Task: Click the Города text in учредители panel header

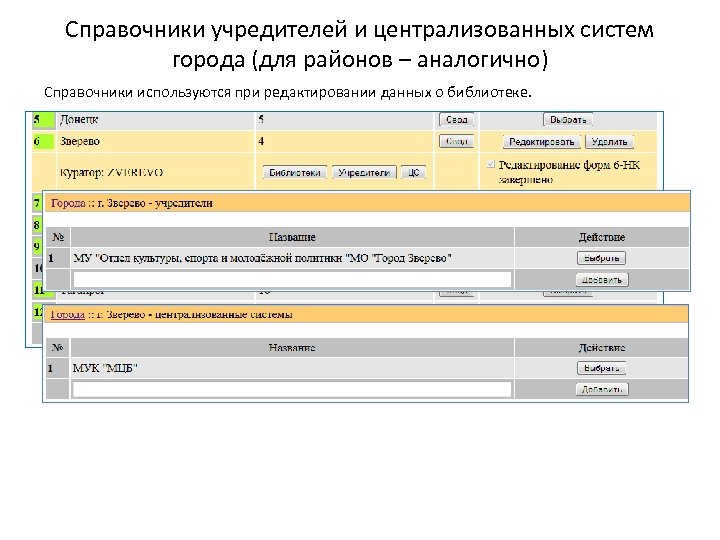Action: click(68, 203)
